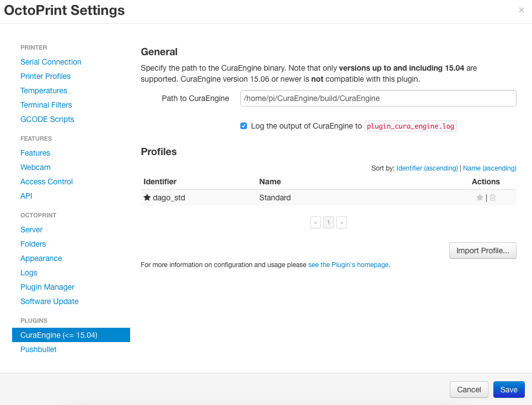Click the dago_std identifier text
Viewport: 532px width, 405px height.
click(169, 198)
